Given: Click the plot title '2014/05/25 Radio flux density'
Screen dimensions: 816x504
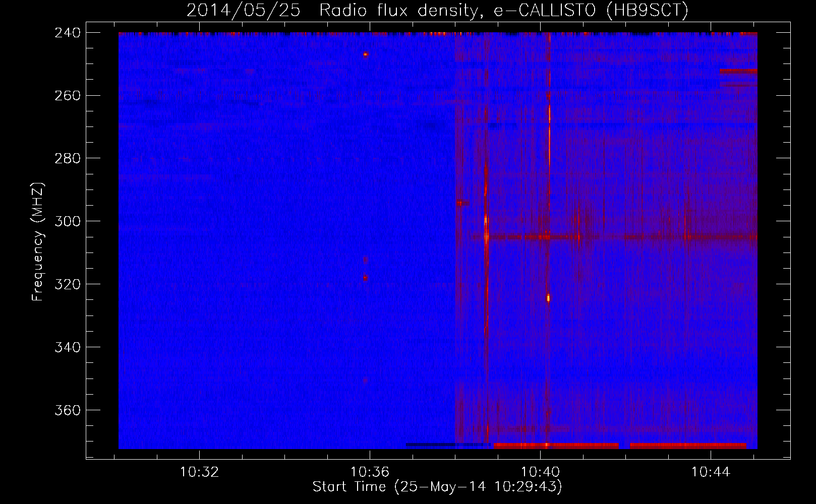Looking at the screenshot, I should point(331,11).
